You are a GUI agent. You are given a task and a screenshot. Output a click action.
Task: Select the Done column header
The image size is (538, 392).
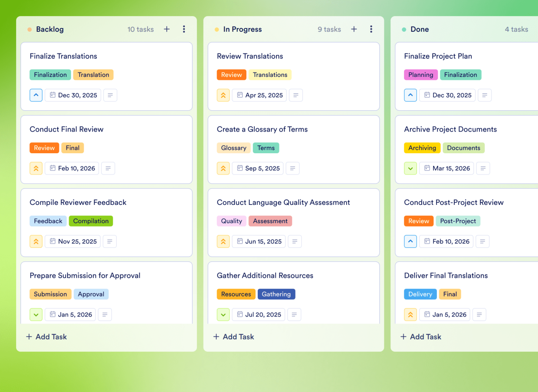(419, 29)
